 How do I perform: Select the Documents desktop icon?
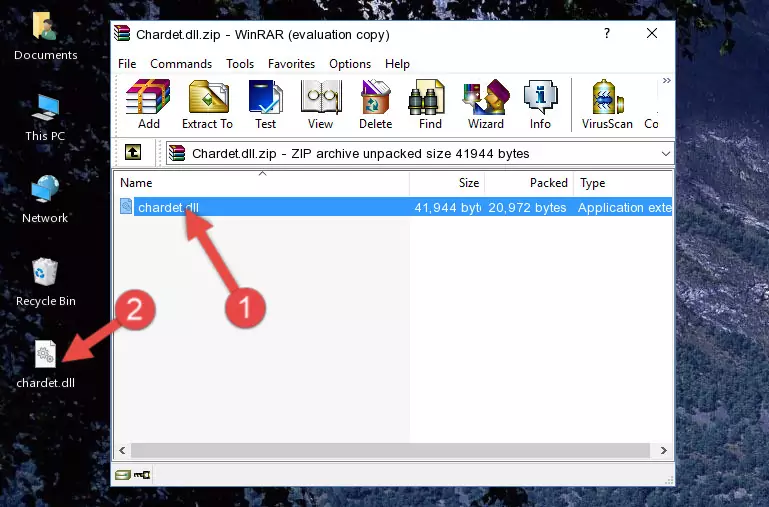click(x=45, y=37)
